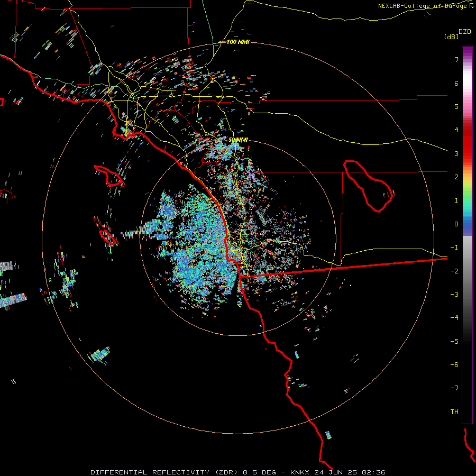
Task: Click the -6 value on the color scale
Action: [x=454, y=365]
